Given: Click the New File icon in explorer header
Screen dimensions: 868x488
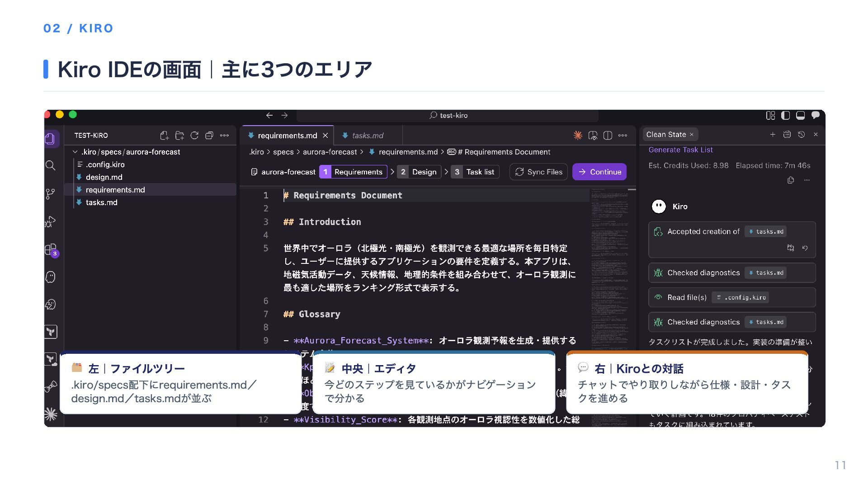Looking at the screenshot, I should tap(164, 136).
